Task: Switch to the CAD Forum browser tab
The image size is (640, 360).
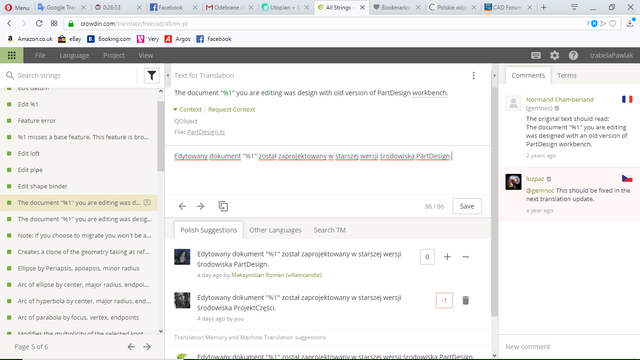Action: 507,7
